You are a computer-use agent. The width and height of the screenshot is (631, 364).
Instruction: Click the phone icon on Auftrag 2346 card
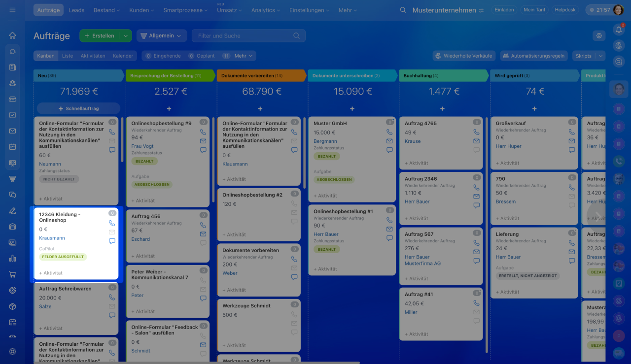click(476, 188)
